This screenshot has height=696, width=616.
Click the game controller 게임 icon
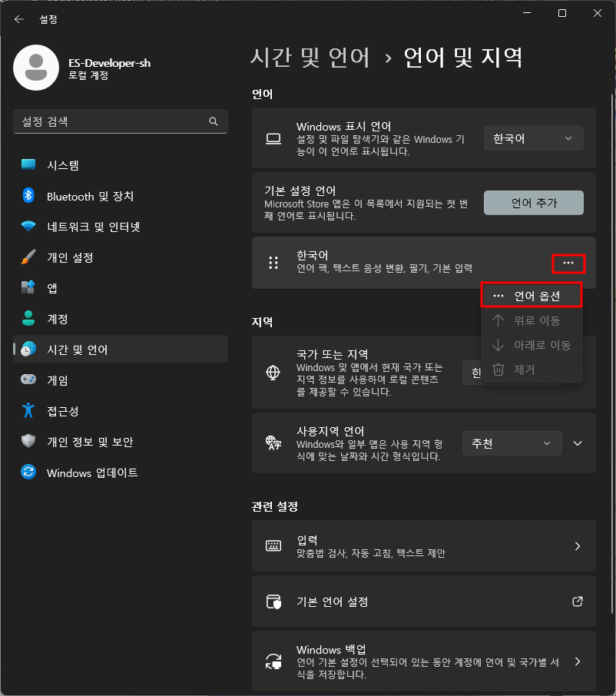28,379
